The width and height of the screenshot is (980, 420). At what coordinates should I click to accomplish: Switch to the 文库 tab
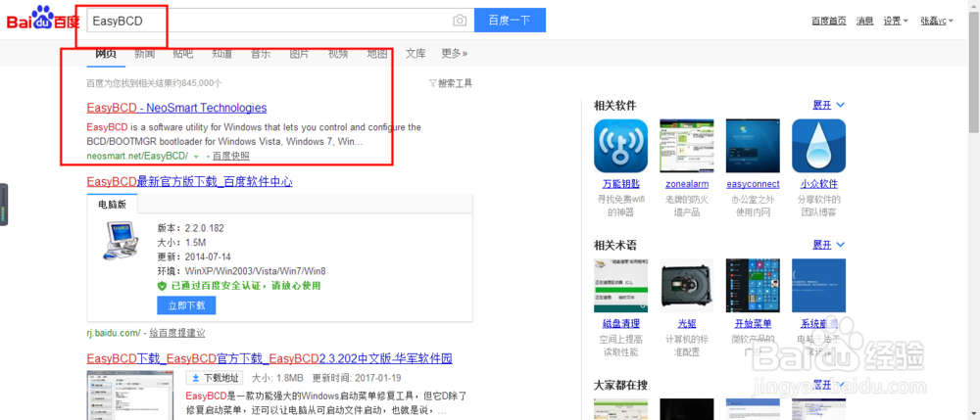pos(416,54)
